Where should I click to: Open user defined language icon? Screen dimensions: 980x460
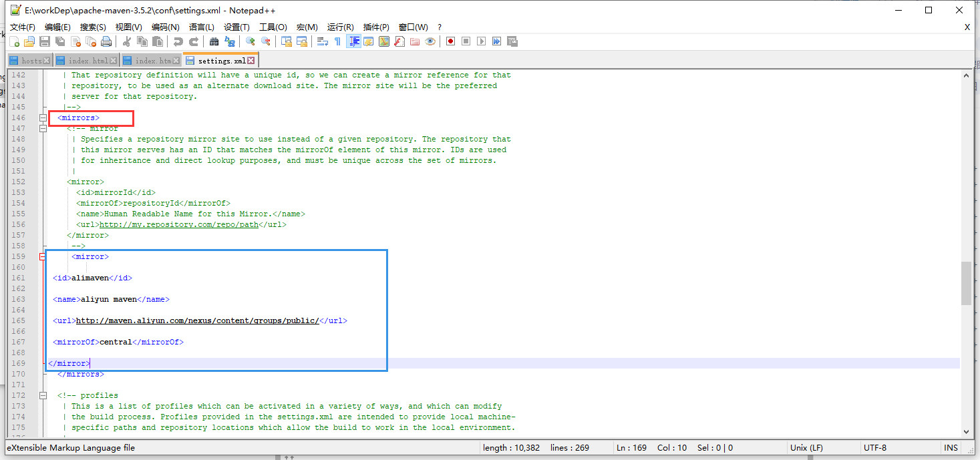point(368,41)
